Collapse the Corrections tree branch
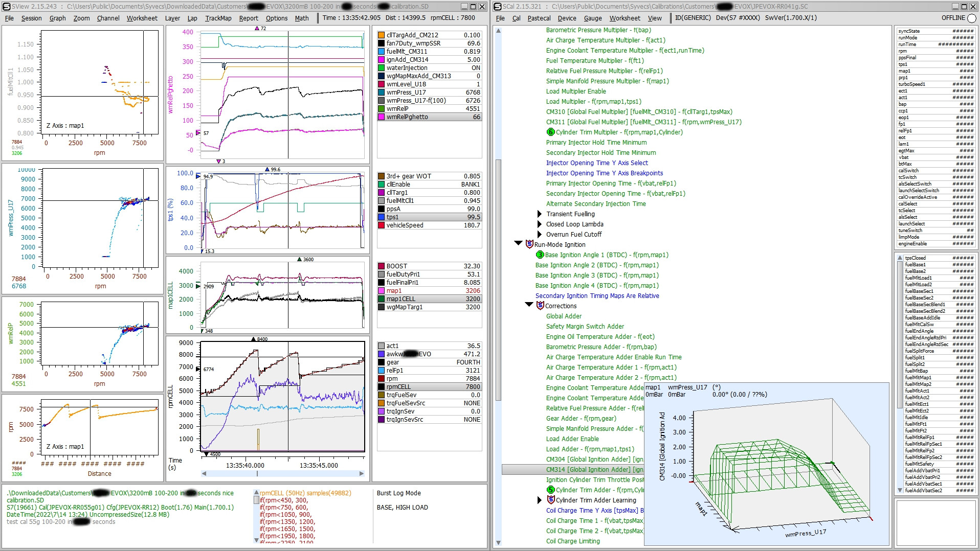Screen dimensions: 980x551 click(529, 304)
